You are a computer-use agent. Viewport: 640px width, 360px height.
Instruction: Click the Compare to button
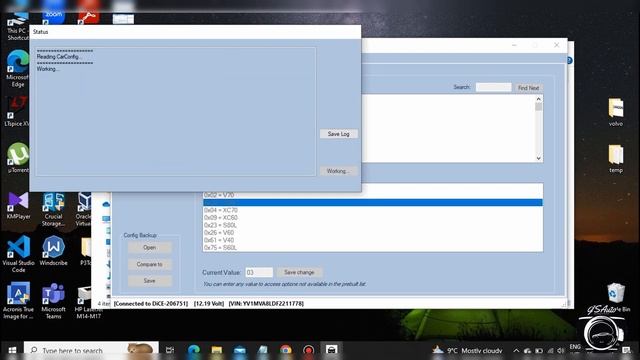pyautogui.click(x=149, y=264)
